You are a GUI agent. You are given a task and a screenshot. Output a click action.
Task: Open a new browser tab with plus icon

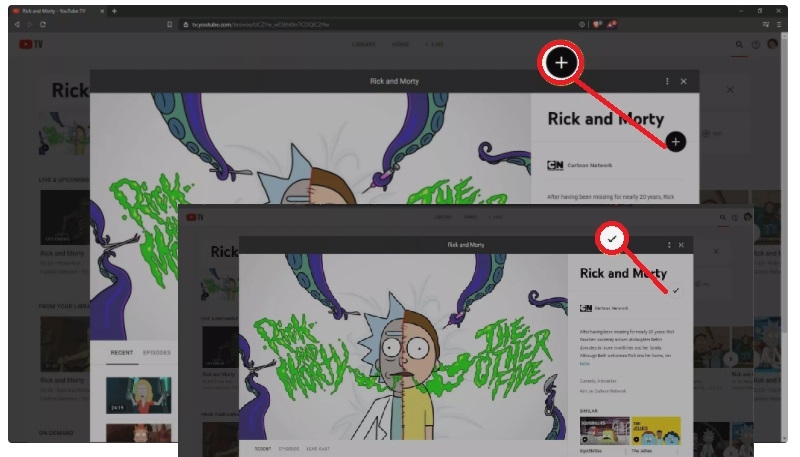point(114,10)
